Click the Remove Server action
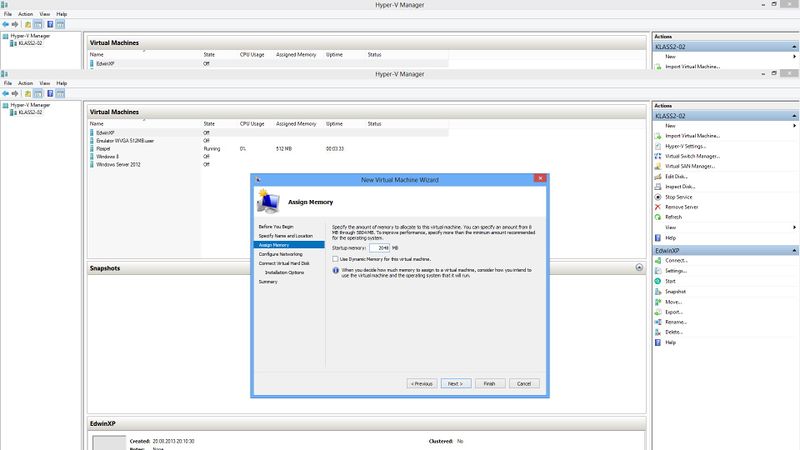 pyautogui.click(x=681, y=207)
